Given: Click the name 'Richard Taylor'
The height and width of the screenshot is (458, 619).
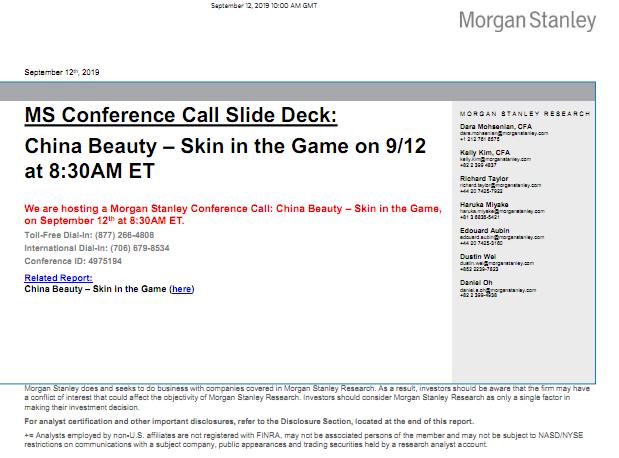Looking at the screenshot, I should coord(484,179).
